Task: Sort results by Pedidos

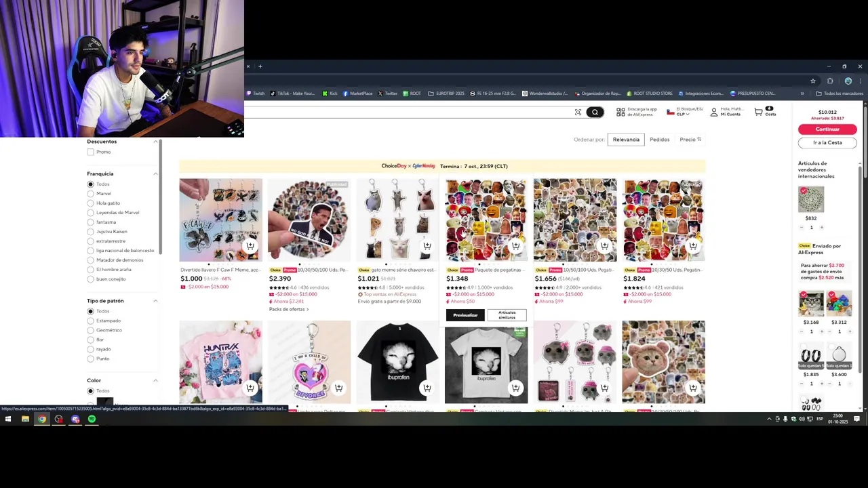Action: [x=659, y=140]
